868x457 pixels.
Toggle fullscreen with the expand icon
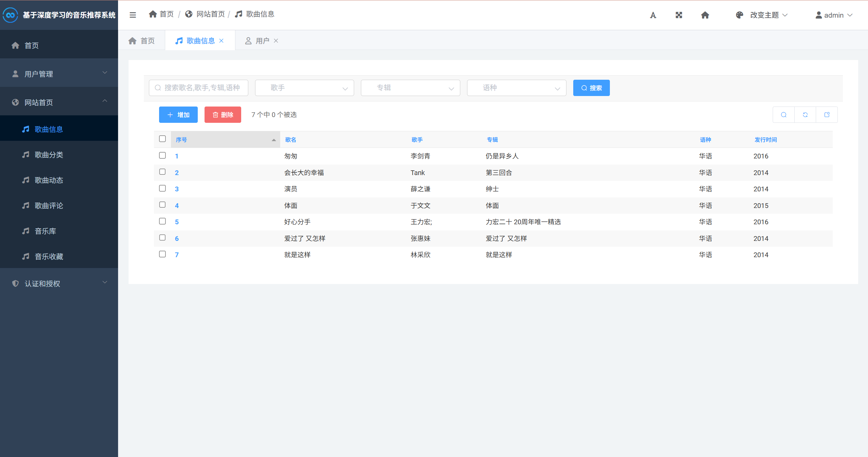679,15
